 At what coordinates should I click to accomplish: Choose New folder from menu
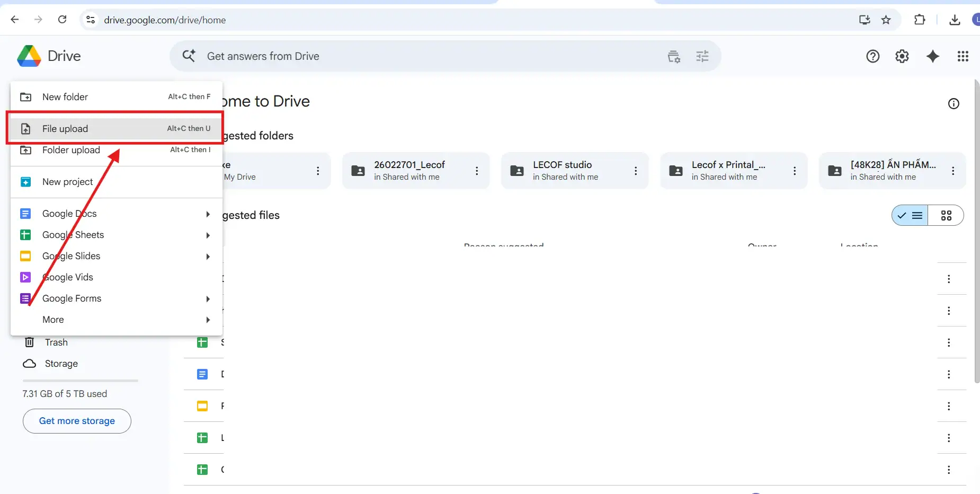point(117,97)
